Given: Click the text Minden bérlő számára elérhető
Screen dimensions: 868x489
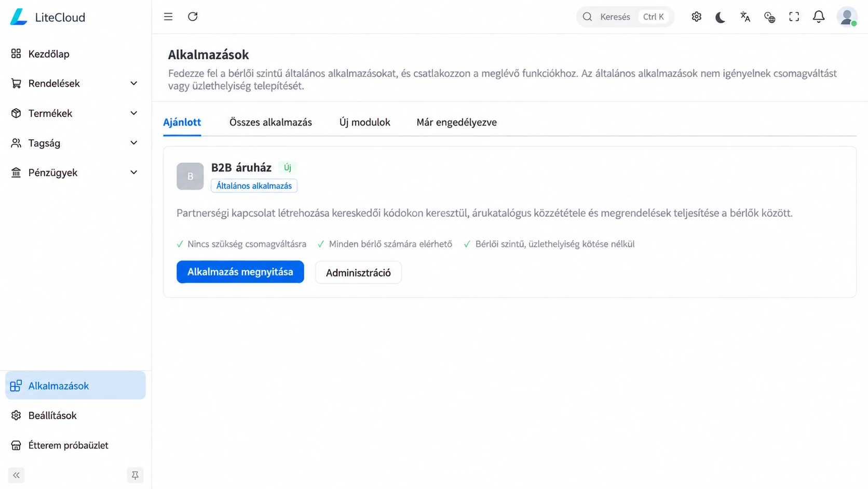Looking at the screenshot, I should tap(390, 244).
